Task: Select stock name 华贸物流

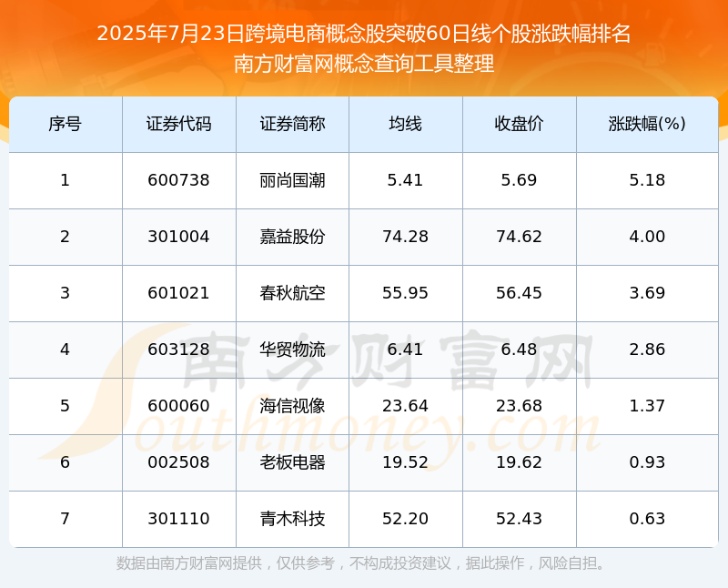Action: pos(292,350)
